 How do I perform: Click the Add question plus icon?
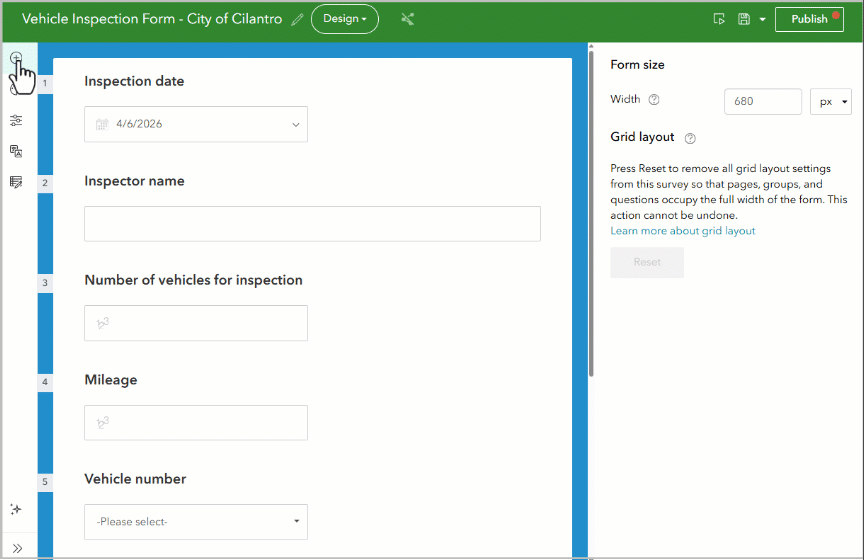(16, 58)
